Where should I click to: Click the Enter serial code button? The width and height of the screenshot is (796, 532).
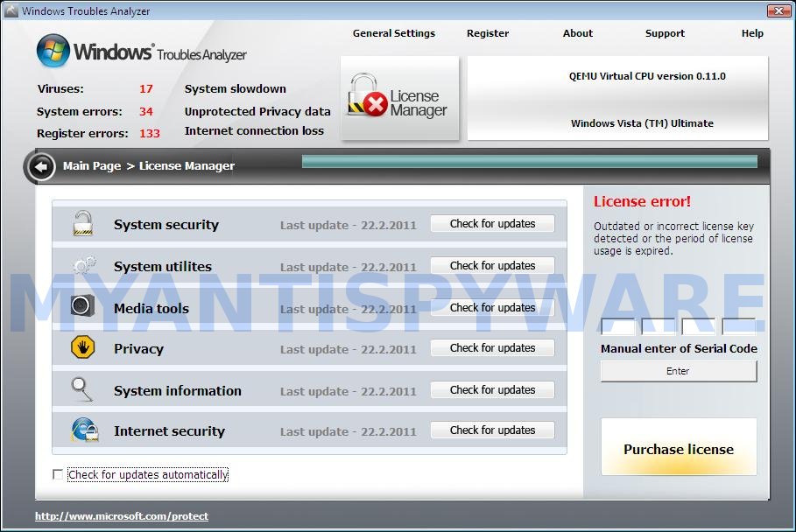679,371
